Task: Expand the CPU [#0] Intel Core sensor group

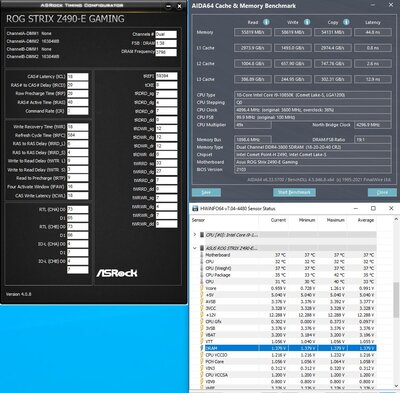Action: pos(195,235)
